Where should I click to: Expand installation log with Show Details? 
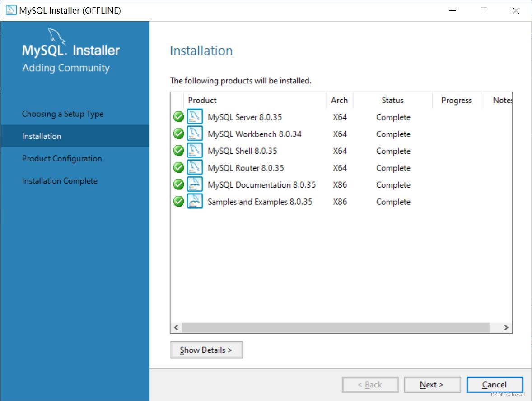tap(206, 350)
